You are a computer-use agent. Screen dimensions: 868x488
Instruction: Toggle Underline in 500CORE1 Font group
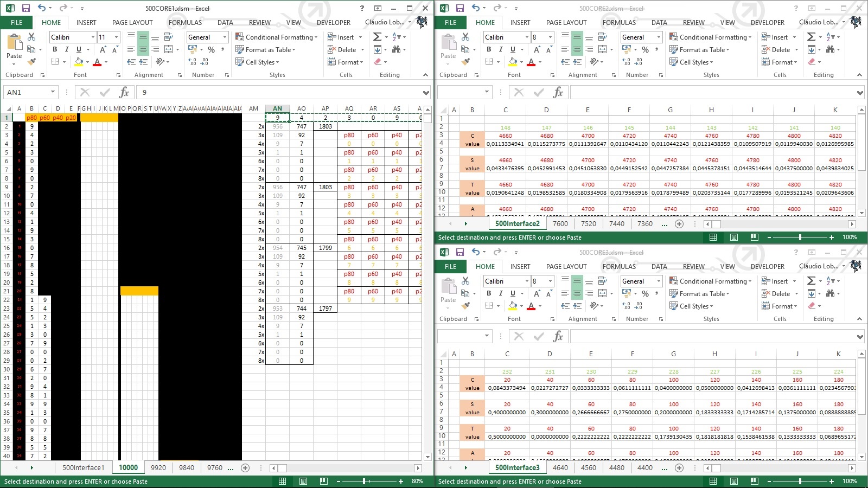(x=79, y=49)
